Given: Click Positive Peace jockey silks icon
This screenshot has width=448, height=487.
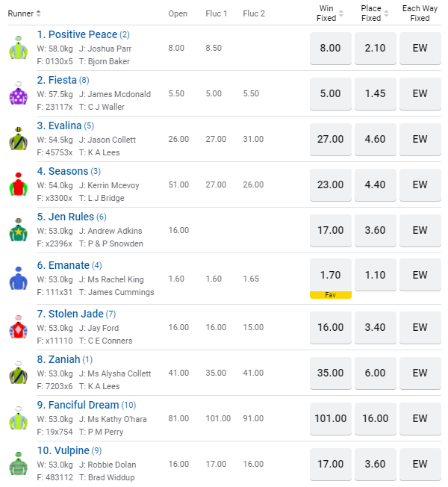Looking at the screenshot, I should pyautogui.click(x=18, y=47).
